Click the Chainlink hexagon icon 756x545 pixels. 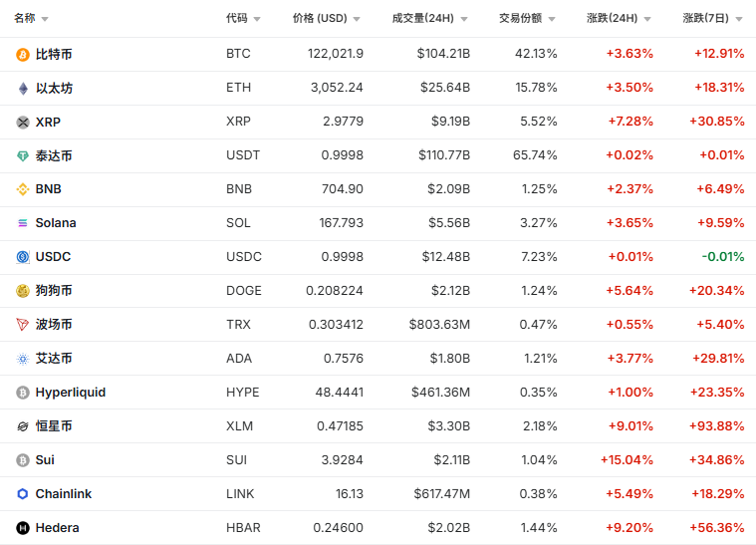(x=23, y=494)
